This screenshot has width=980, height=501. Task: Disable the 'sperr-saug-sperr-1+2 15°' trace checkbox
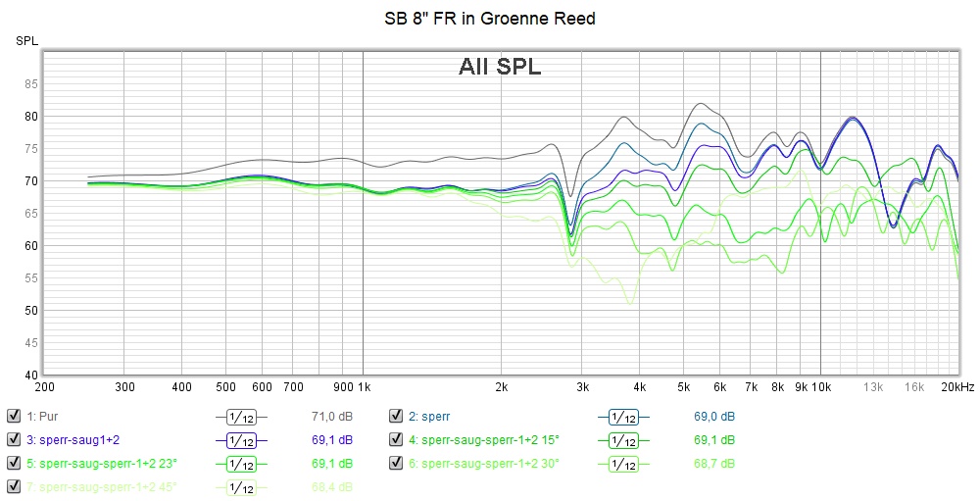pyautogui.click(x=396, y=440)
